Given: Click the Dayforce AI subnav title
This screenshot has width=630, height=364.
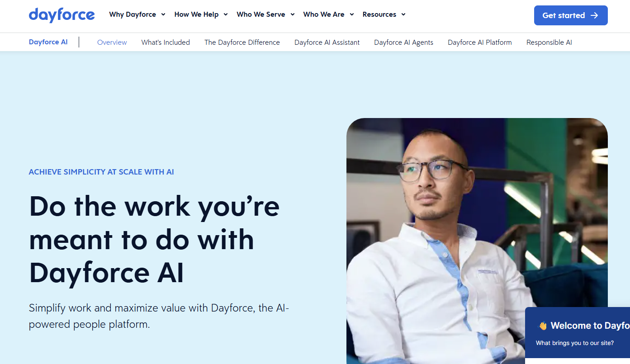Looking at the screenshot, I should [x=48, y=42].
